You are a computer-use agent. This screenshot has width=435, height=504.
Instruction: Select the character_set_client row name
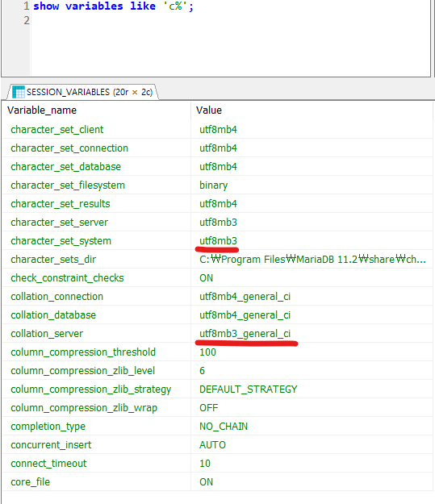[57, 130]
